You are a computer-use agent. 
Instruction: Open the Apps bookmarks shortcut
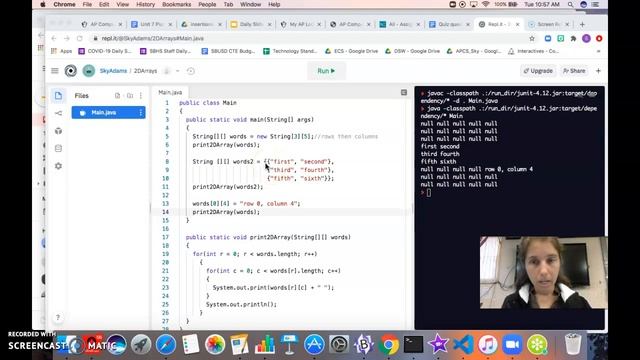(62, 51)
